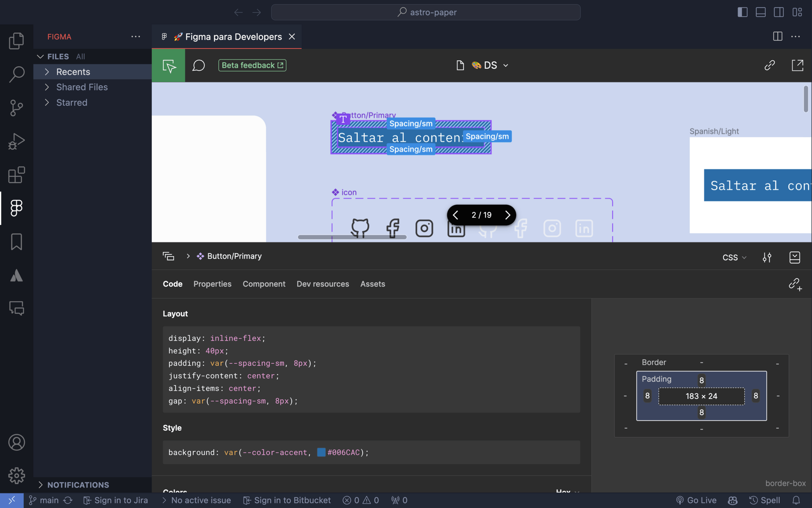The height and width of the screenshot is (508, 812).
Task: Toggle the primary sidebar layout button
Action: [x=742, y=12]
